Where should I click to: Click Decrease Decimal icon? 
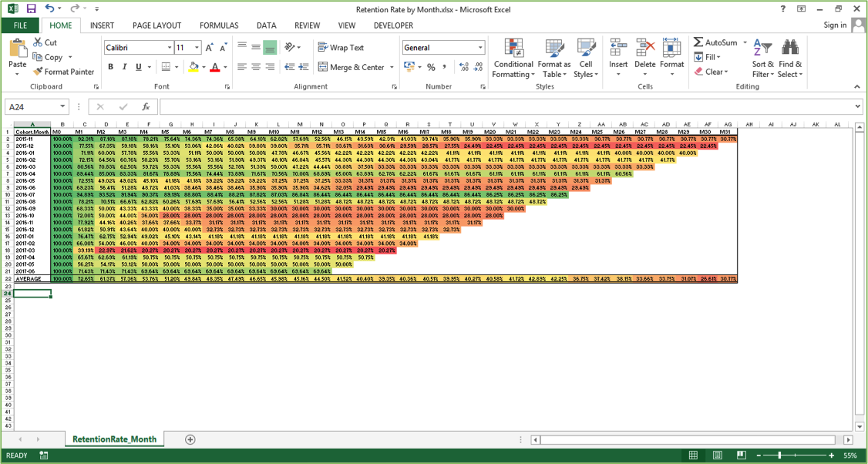point(478,67)
